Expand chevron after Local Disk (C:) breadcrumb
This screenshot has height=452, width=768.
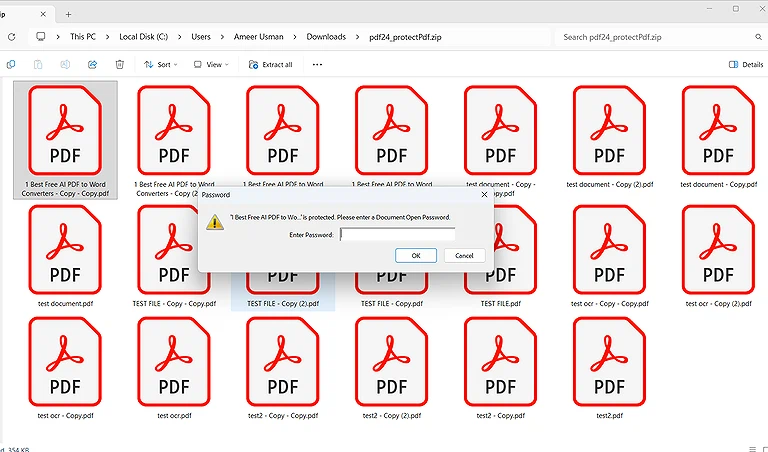coord(180,37)
